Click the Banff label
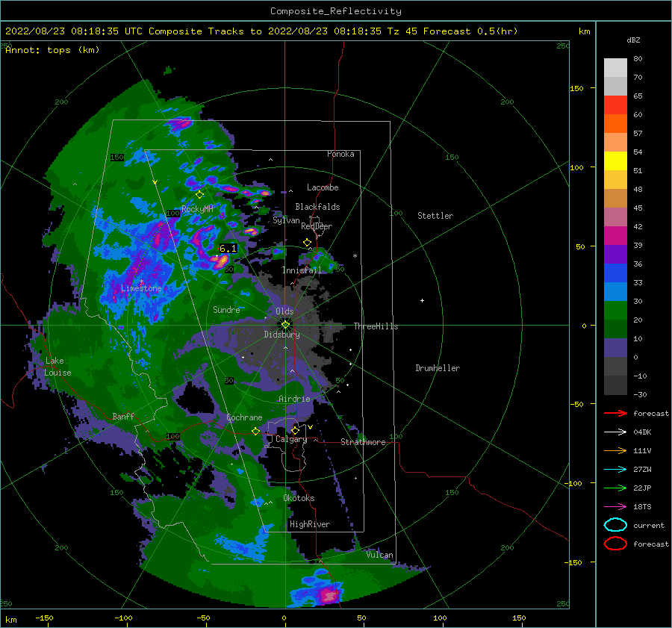 tap(123, 416)
